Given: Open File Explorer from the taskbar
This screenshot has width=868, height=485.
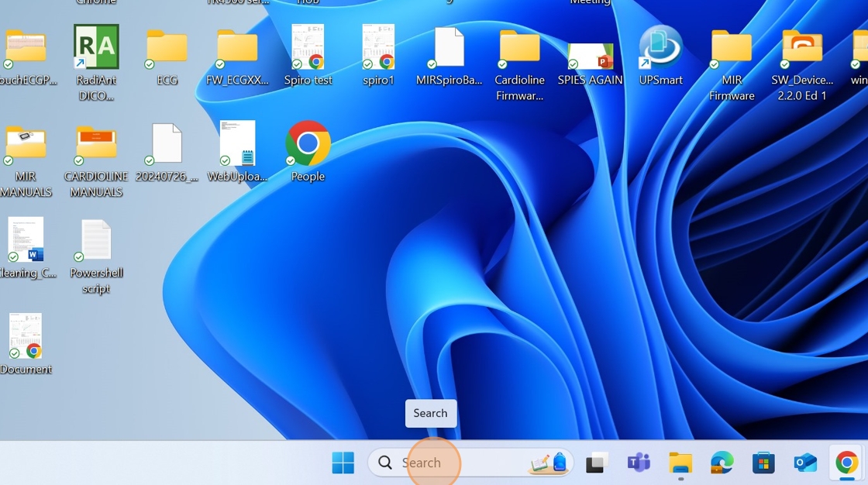Looking at the screenshot, I should (680, 463).
